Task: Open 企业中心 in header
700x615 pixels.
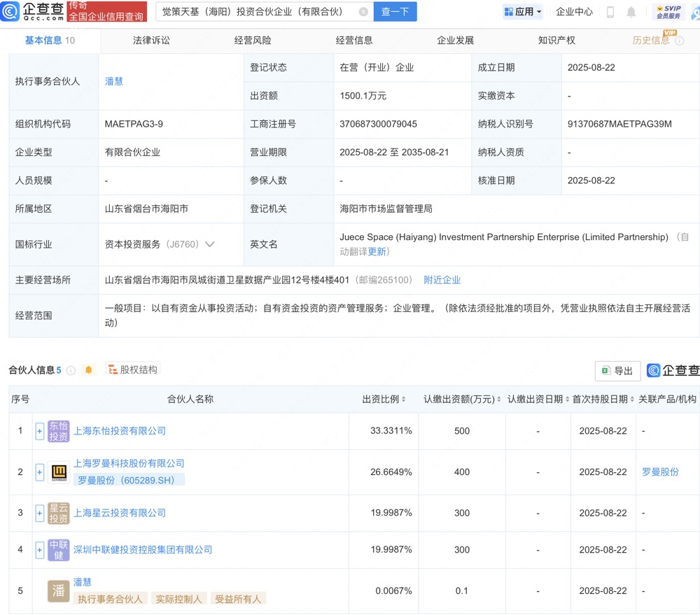Action: [574, 12]
